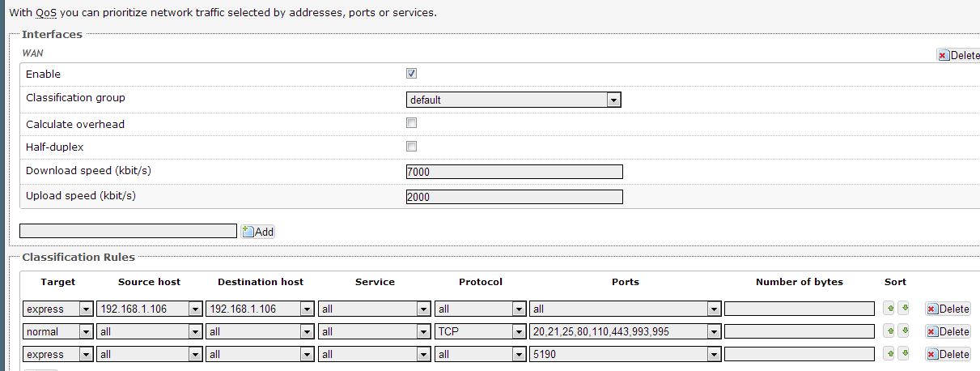The width and height of the screenshot is (980, 371).
Task: Click the Sort column header
Action: (x=895, y=282)
